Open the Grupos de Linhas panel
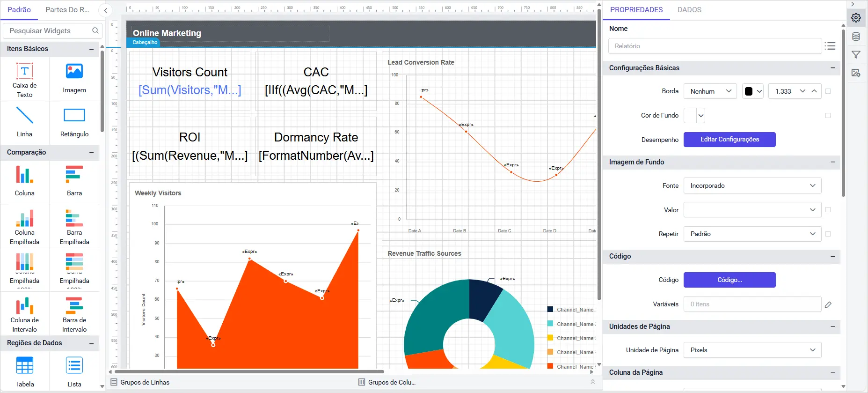This screenshot has height=393, width=868. coord(140,382)
